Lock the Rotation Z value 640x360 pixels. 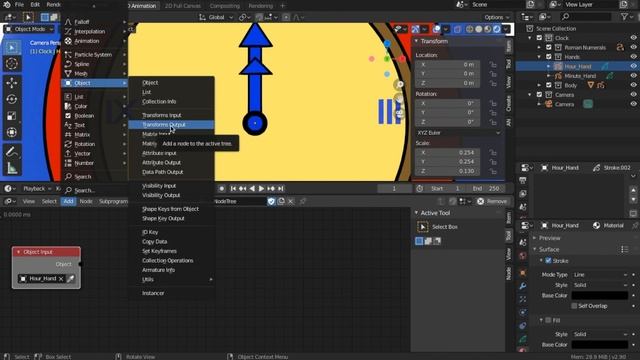[x=493, y=122]
